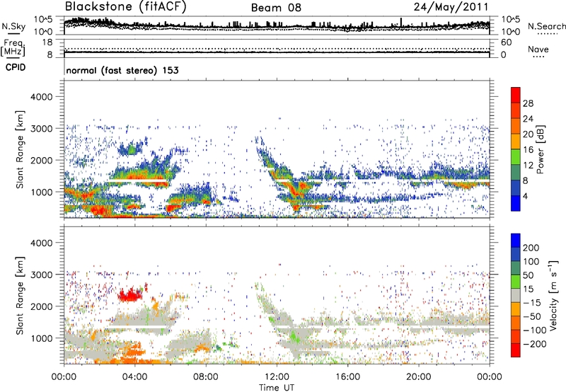Click the blue top of the velocity colorbar
566x392 pixels.
516,241
